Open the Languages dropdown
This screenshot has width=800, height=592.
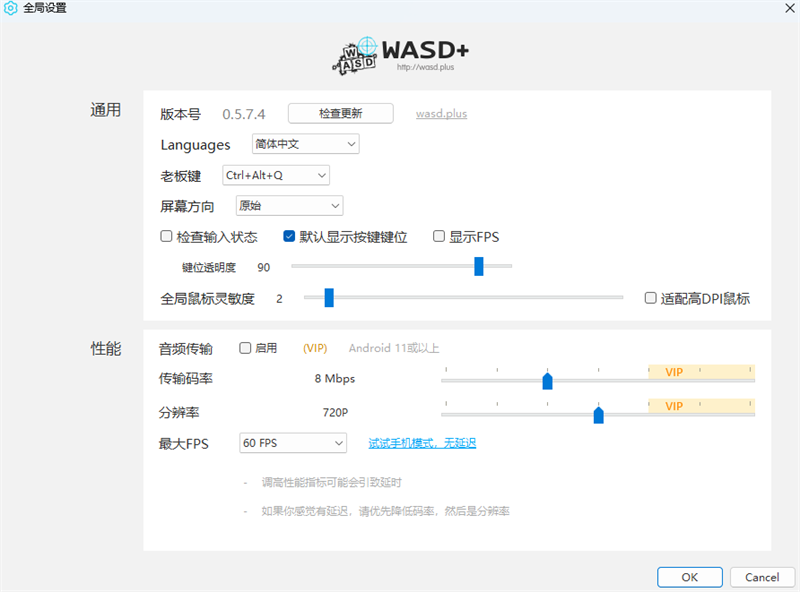pyautogui.click(x=305, y=144)
